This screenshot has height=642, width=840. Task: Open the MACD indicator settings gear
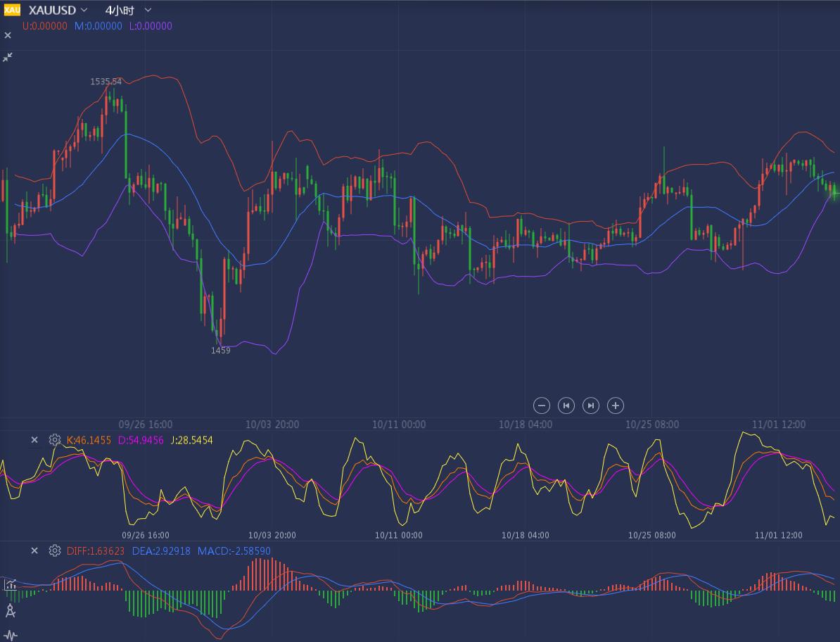click(55, 550)
